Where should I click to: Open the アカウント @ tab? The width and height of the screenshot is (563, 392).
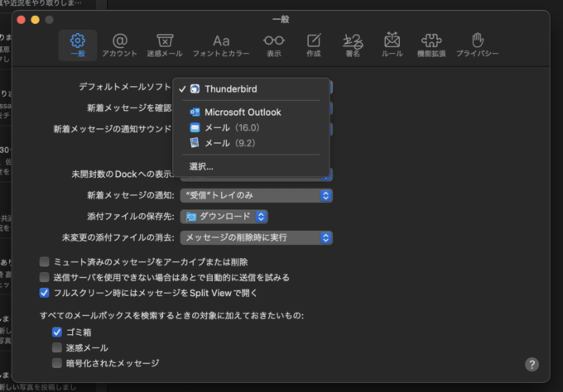[119, 45]
